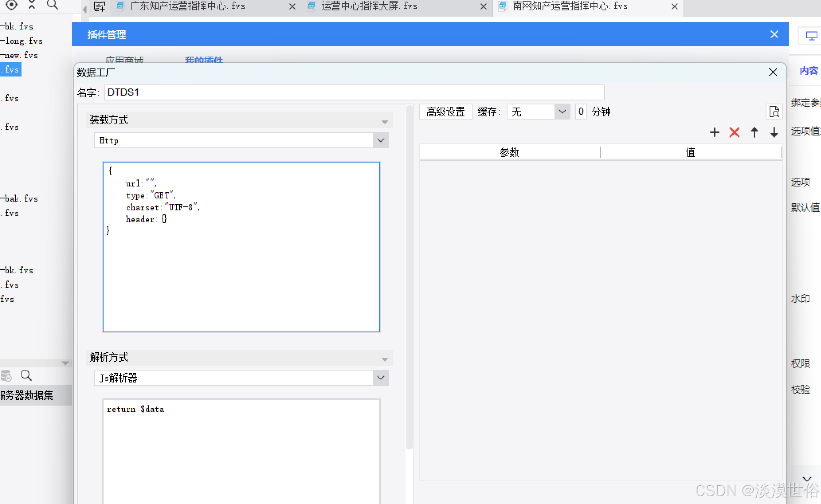Image resolution: width=821 pixels, height=504 pixels.
Task: Click search magnifier above dataset panel
Action: (26, 375)
